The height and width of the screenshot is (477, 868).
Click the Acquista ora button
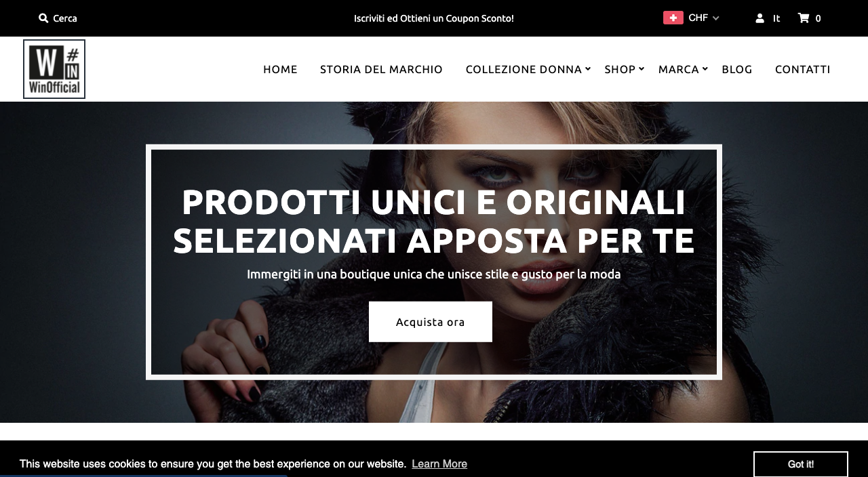click(431, 322)
